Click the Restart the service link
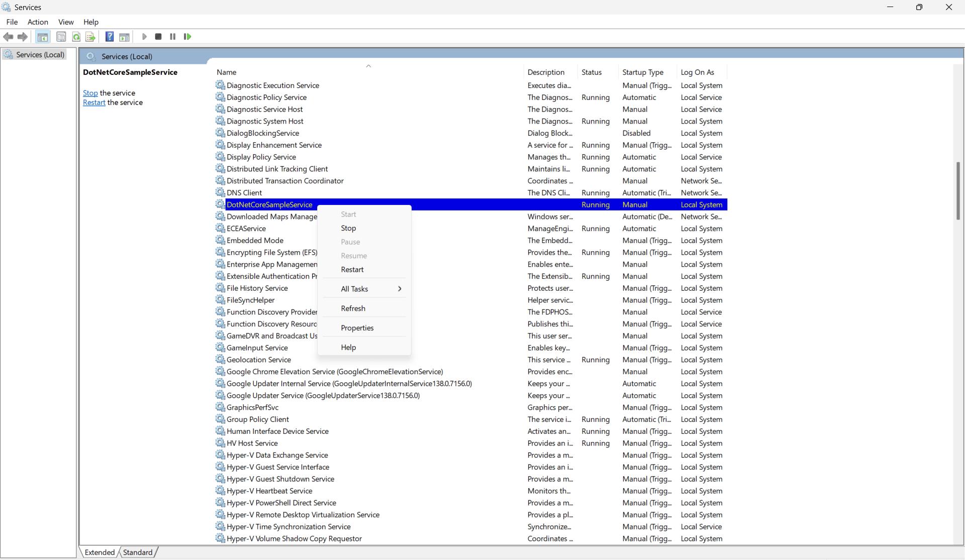The image size is (965, 560). (x=94, y=102)
